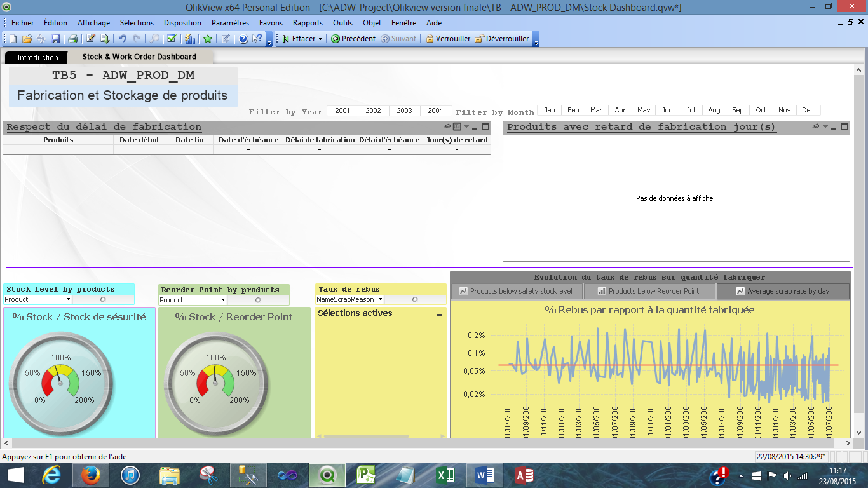
Task: Minimize the Sélections actives box
Action: coord(440,314)
